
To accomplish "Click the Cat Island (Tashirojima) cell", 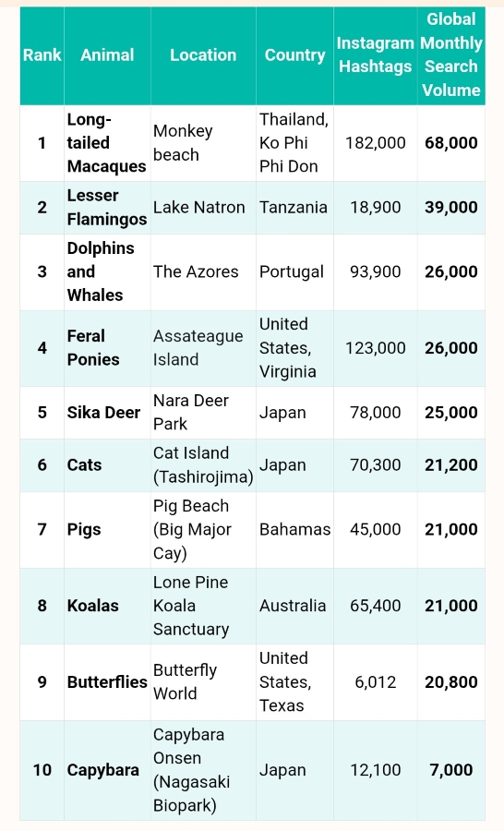I will pyautogui.click(x=203, y=465).
